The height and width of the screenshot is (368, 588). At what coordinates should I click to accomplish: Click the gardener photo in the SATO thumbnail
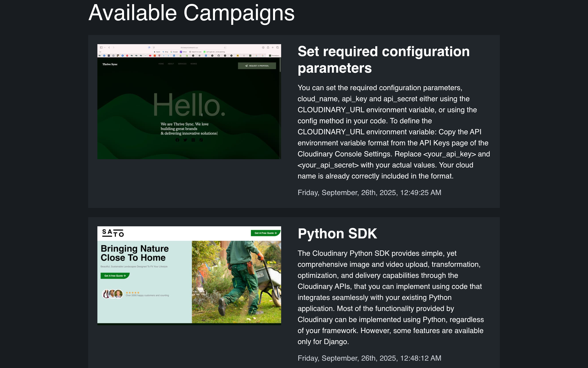(x=236, y=282)
